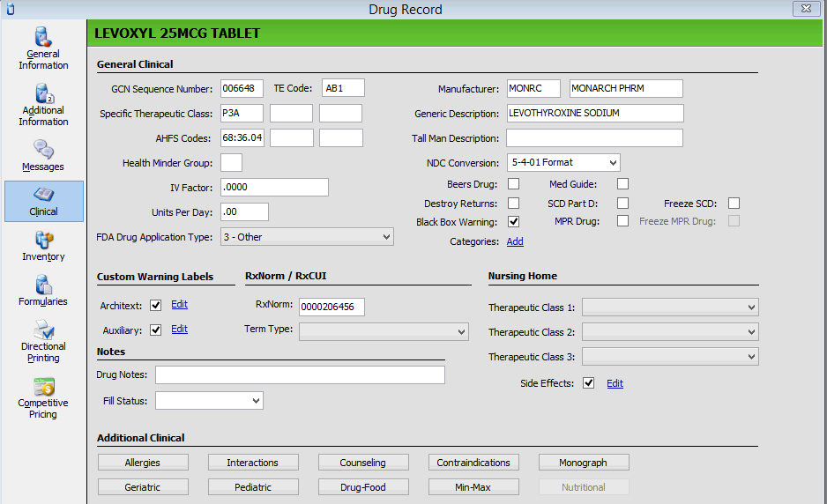
Task: Toggle Beers Drug checkbox
Action: [x=513, y=183]
